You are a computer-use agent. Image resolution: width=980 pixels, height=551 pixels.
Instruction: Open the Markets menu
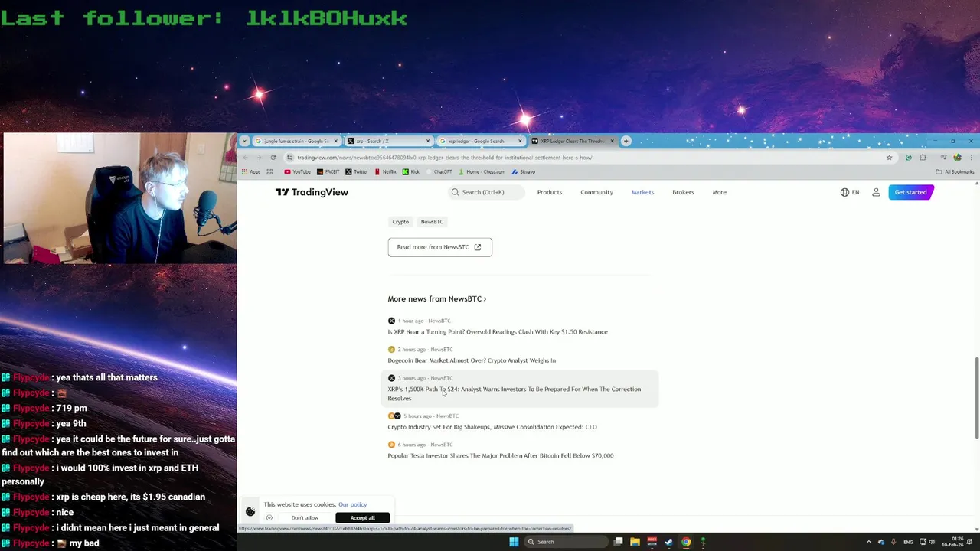(642, 192)
